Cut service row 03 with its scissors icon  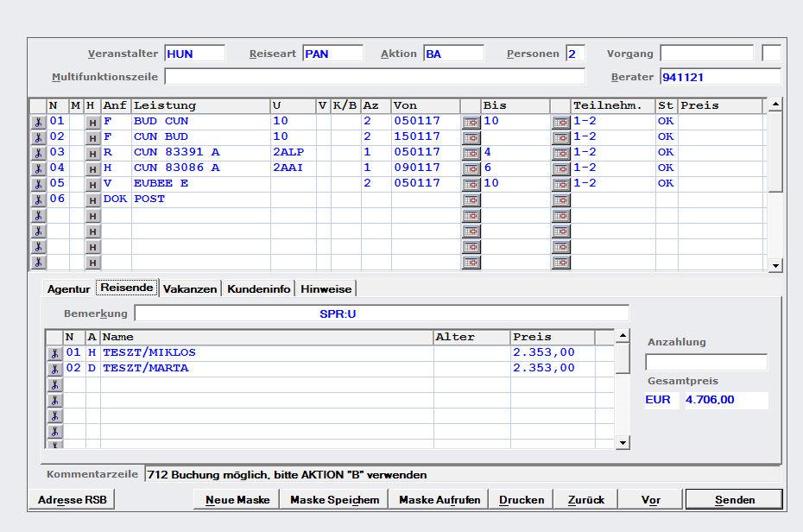click(38, 153)
